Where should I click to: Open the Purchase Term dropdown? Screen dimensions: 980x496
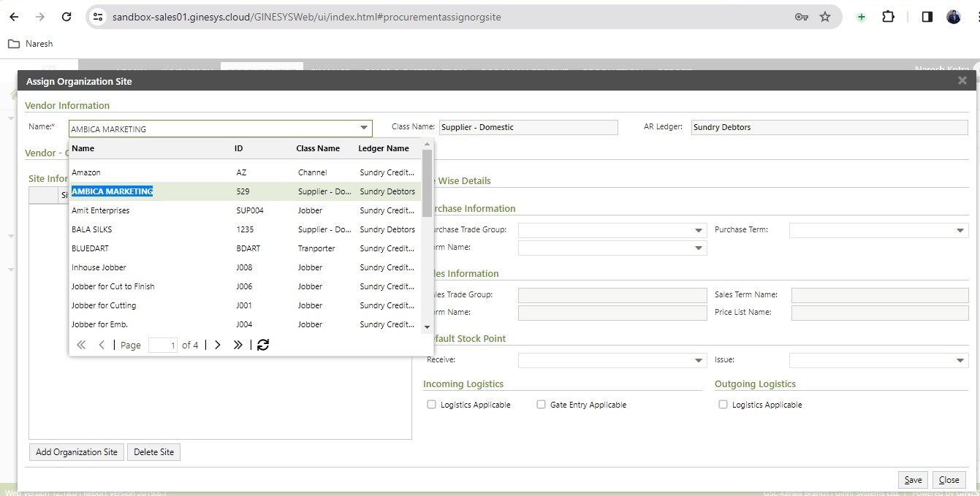point(960,230)
